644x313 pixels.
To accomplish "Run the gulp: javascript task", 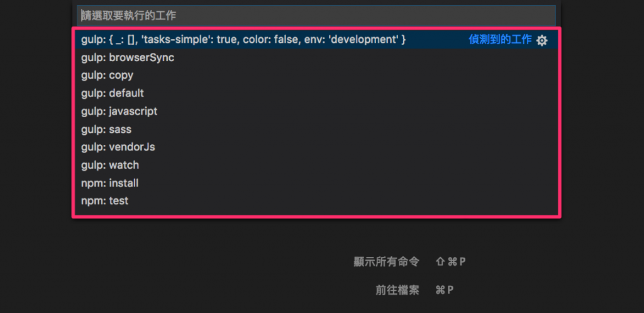I will (x=316, y=111).
